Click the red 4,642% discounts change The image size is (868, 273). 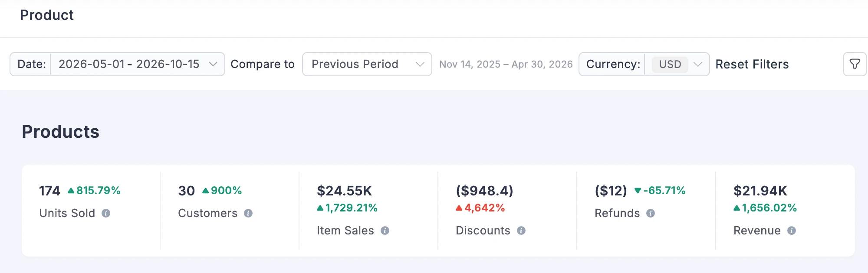(x=480, y=208)
